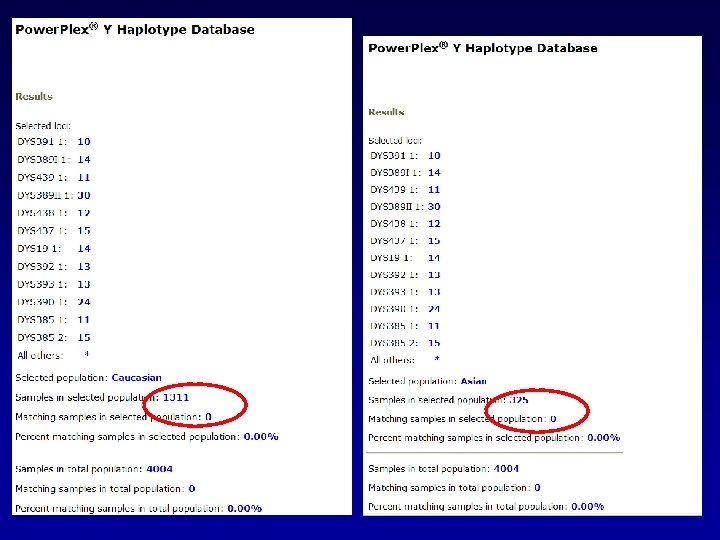This screenshot has height=540, width=720.
Task: Select the DYS392 value 13 in the Caucasian panel
Action: pyautogui.click(x=84, y=266)
